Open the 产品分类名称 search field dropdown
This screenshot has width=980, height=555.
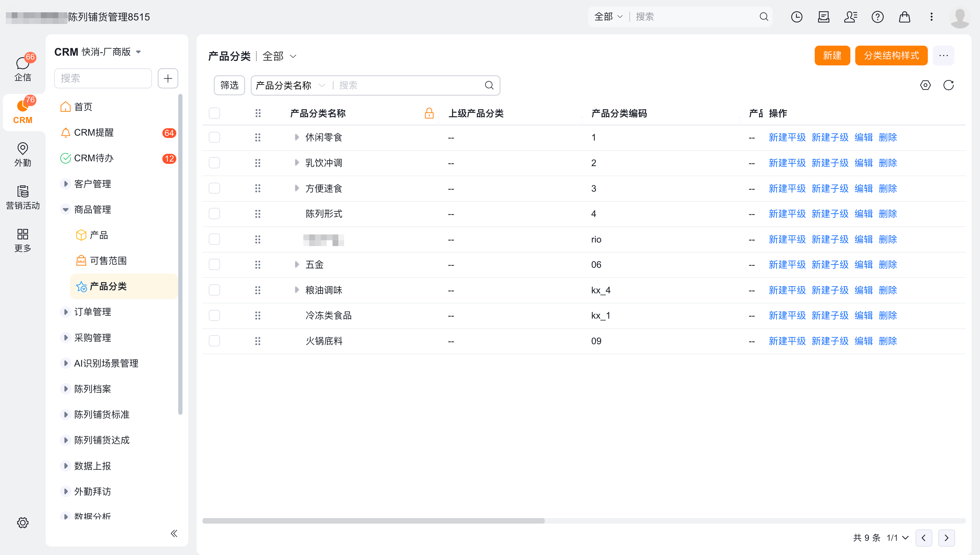tap(290, 85)
